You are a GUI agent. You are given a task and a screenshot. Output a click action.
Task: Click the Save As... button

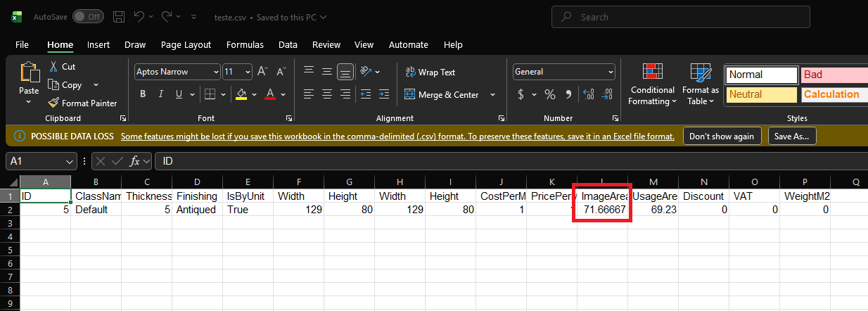click(791, 136)
